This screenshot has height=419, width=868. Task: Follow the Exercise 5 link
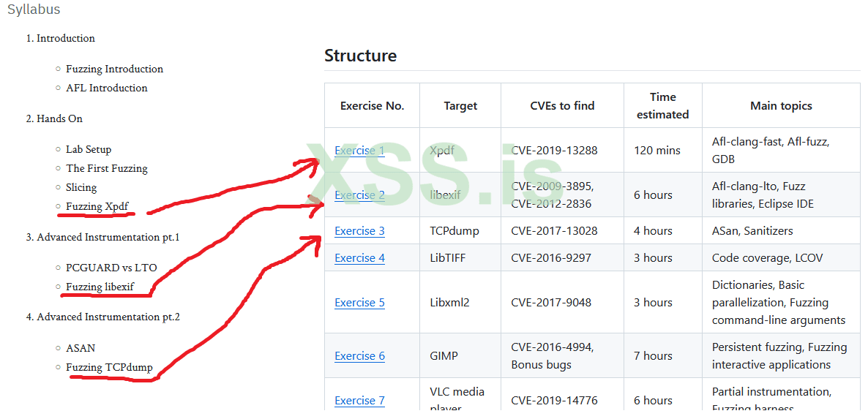click(x=359, y=303)
